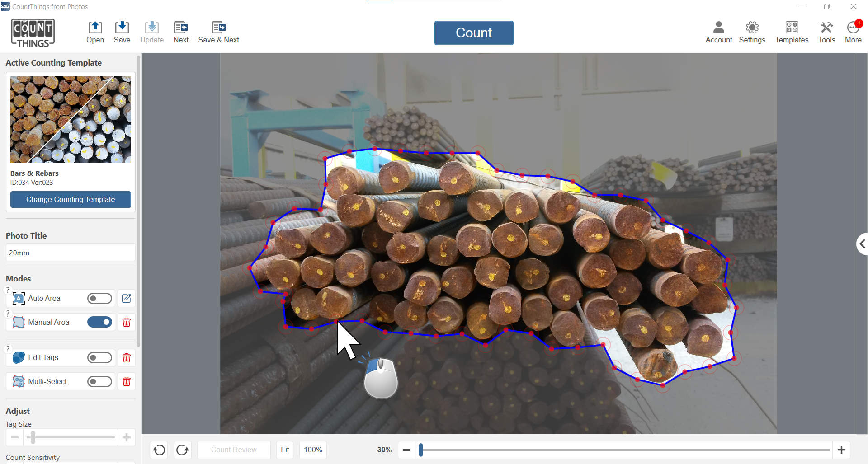
Task: Open the Tools menu icon
Action: click(x=826, y=28)
